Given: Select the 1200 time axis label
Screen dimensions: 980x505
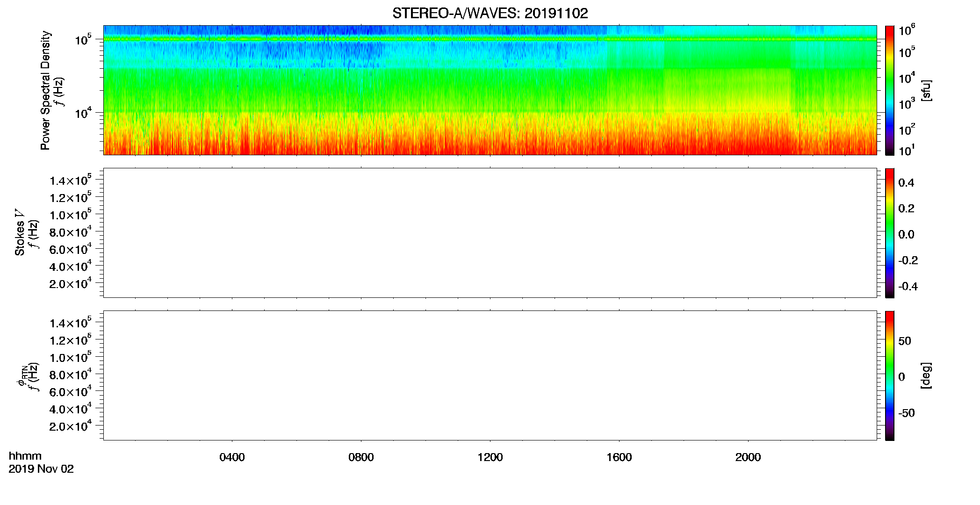Looking at the screenshot, I should click(490, 457).
